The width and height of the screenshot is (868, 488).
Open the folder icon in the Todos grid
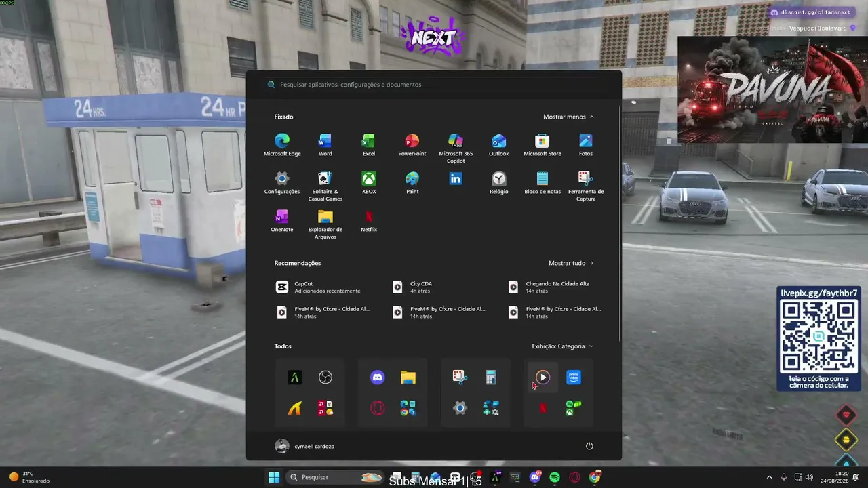coord(408,378)
